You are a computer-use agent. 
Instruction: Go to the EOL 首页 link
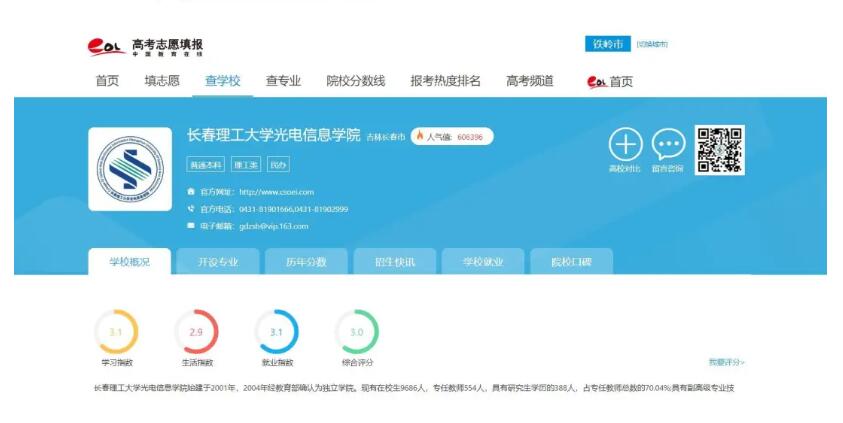pyautogui.click(x=610, y=82)
